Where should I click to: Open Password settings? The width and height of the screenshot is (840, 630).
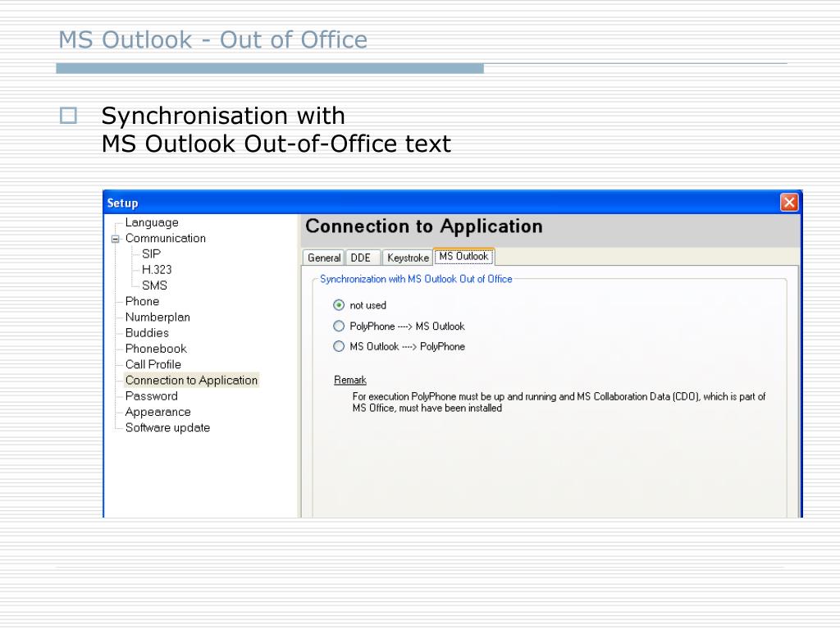pyautogui.click(x=151, y=396)
